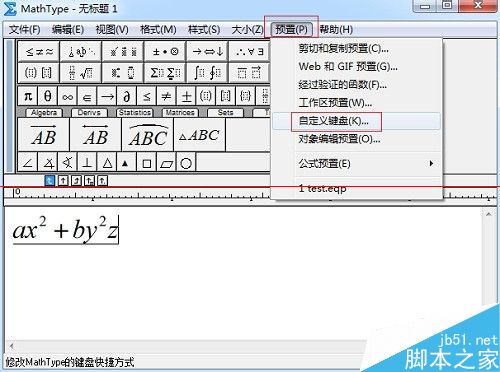Choose 剪切和复制预置(C)... from the menu
Viewport: 500px width, 372px height.
tap(357, 49)
